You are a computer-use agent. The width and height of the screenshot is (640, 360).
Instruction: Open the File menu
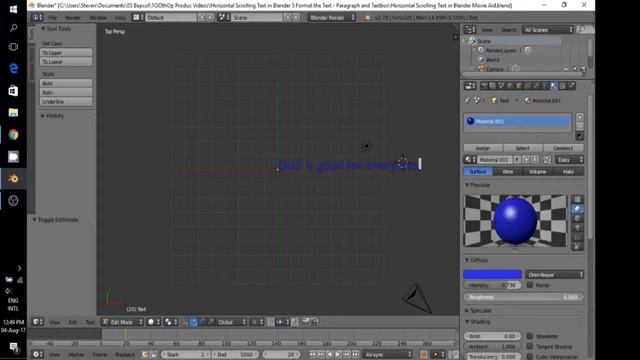coord(53,18)
